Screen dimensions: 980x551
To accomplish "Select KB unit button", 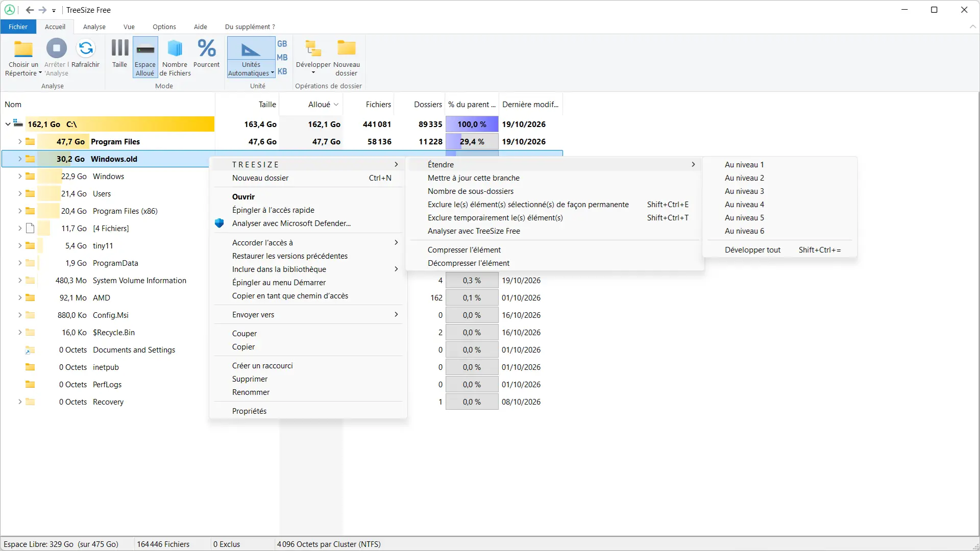I will tap(282, 71).
